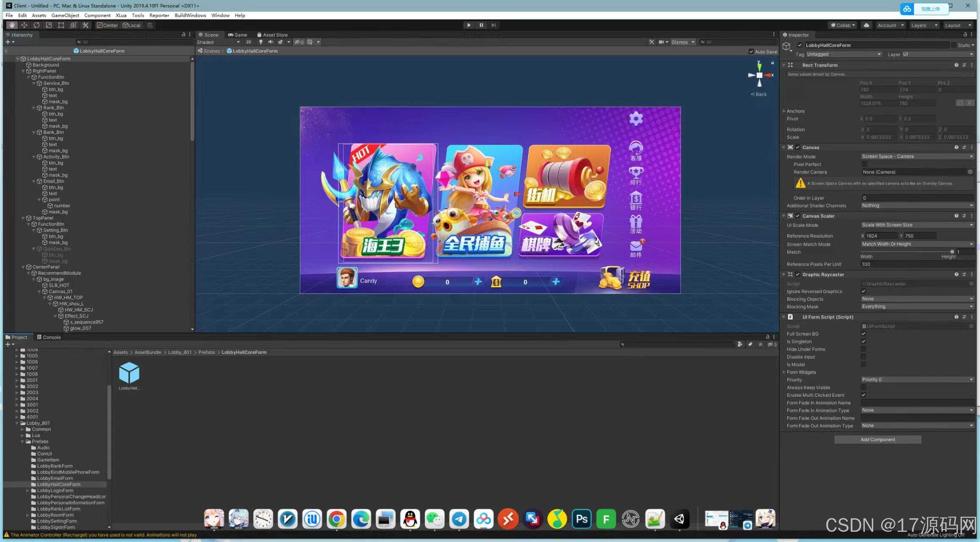Open the Render Mode dropdown

tap(917, 157)
